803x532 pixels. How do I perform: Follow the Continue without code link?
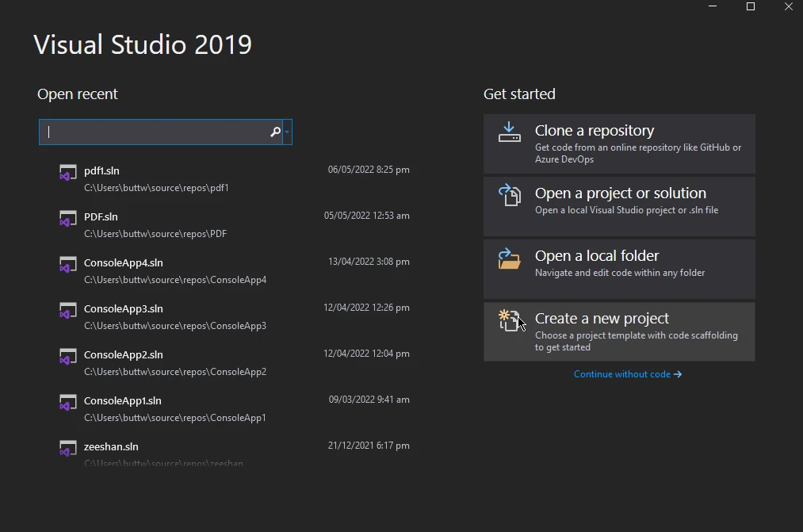point(627,374)
